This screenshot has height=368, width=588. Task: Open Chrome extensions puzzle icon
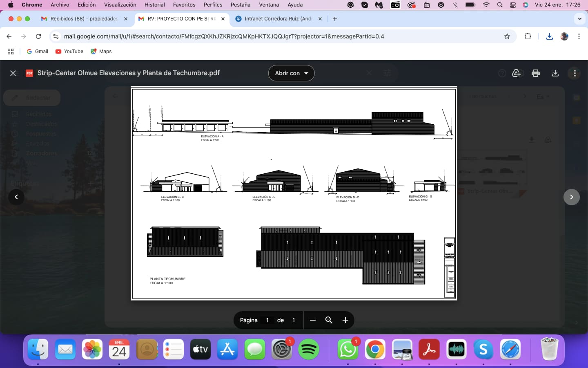[x=528, y=36]
